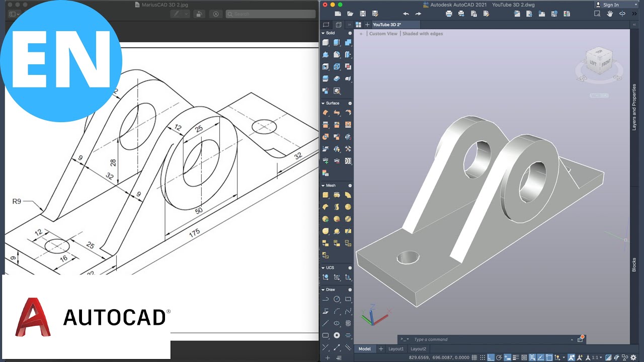Expand command line history arrow
The height and width of the screenshot is (362, 644).
572,339
